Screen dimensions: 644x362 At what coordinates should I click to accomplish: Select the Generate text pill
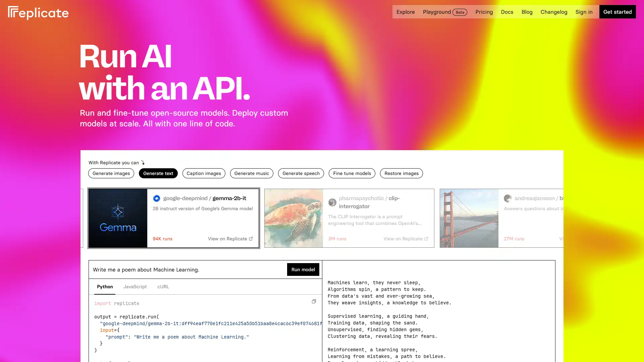158,173
